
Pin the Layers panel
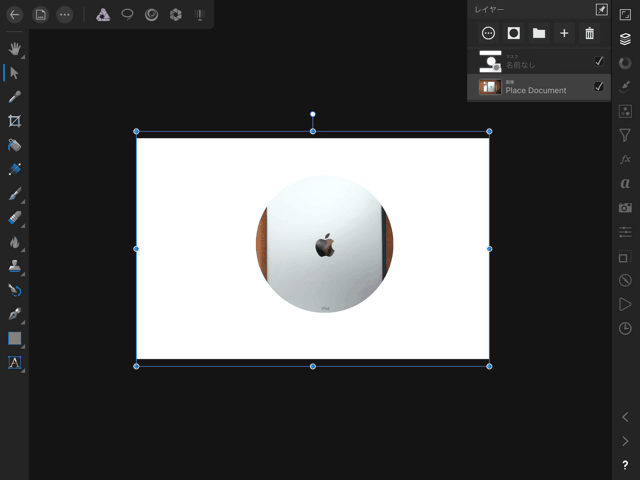(602, 9)
